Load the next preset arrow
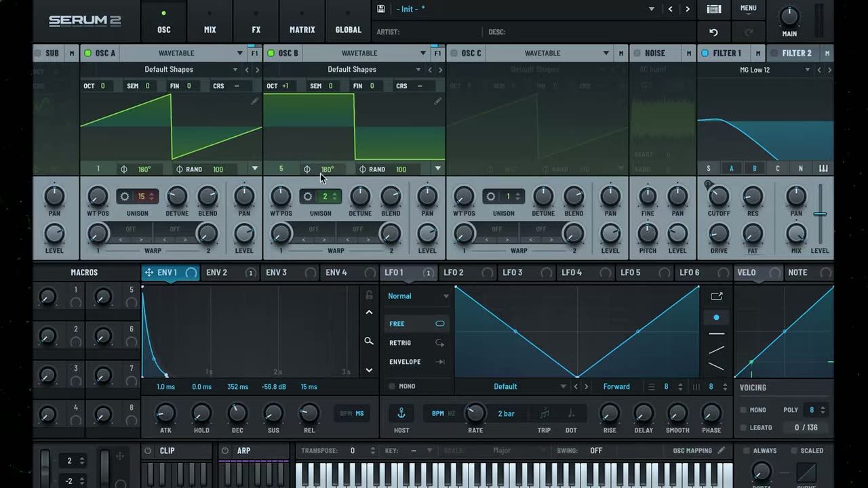The width and height of the screenshot is (868, 488). point(688,9)
